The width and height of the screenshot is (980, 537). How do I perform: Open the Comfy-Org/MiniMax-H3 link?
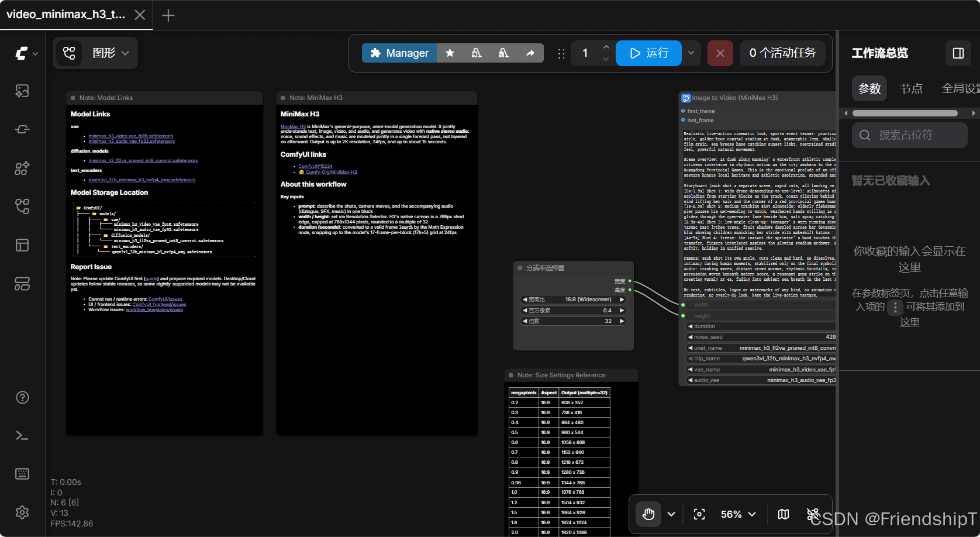331,172
